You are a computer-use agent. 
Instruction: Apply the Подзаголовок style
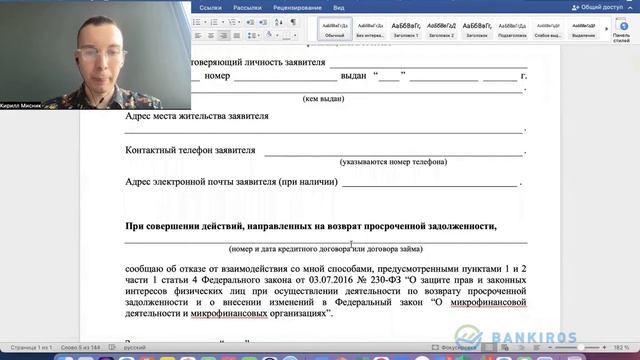[x=512, y=29]
